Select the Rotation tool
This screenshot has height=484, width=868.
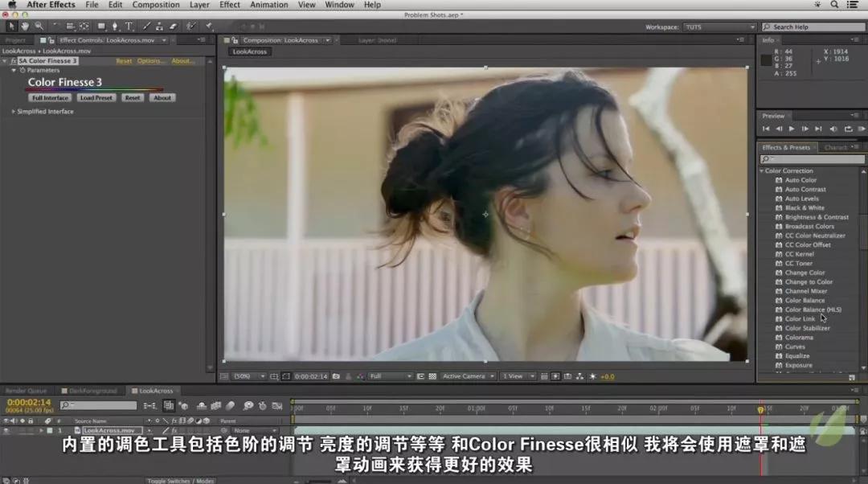coord(54,27)
